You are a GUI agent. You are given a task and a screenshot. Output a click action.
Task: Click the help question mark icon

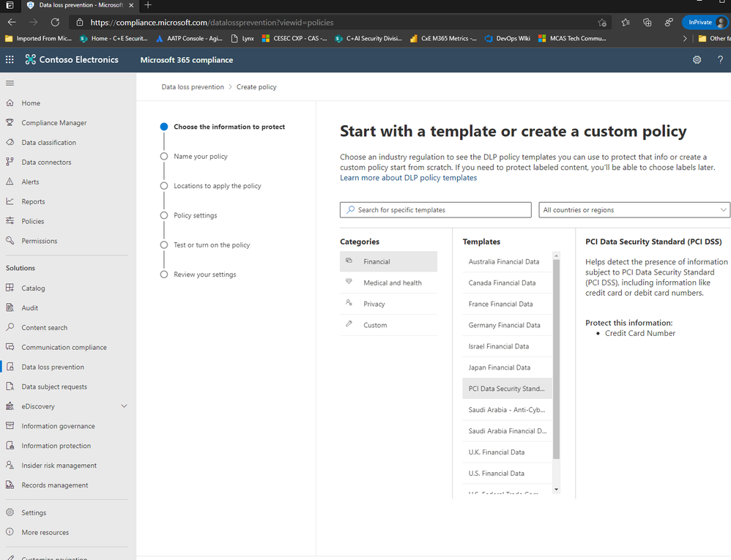(x=720, y=59)
